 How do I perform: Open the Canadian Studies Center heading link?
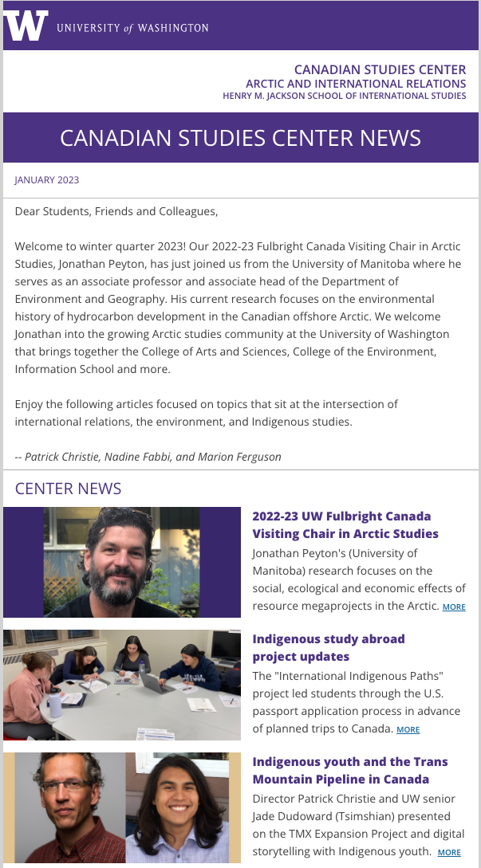click(380, 70)
